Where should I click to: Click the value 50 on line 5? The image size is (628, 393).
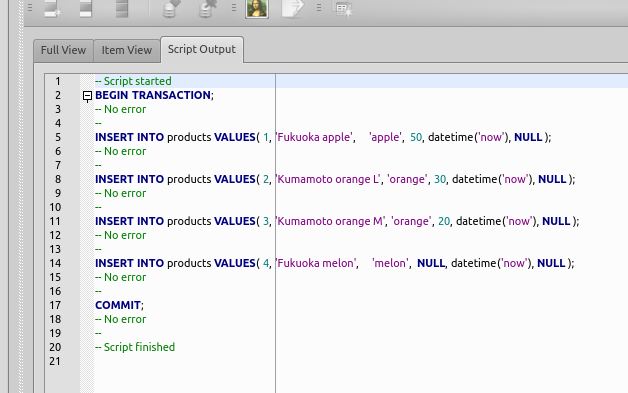416,137
